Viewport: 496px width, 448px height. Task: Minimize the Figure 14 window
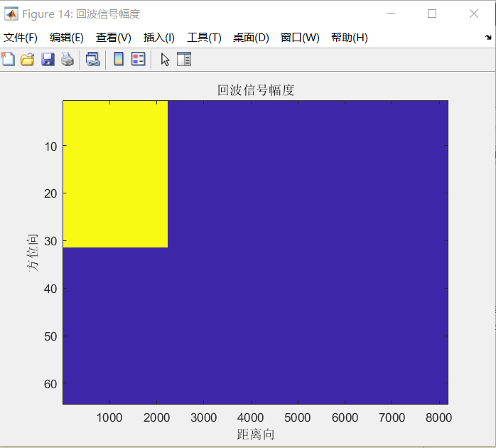point(391,14)
